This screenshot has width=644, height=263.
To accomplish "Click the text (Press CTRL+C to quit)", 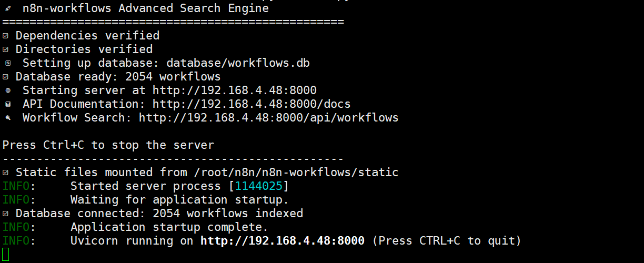I will coord(447,241).
